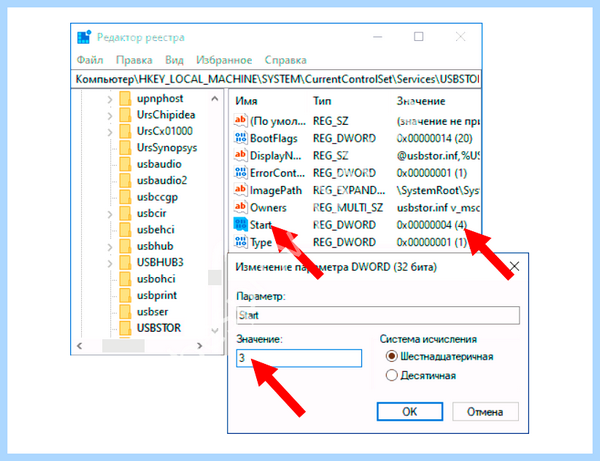Select the usbprint tree item label
This screenshot has height=461, width=600.
click(x=157, y=295)
